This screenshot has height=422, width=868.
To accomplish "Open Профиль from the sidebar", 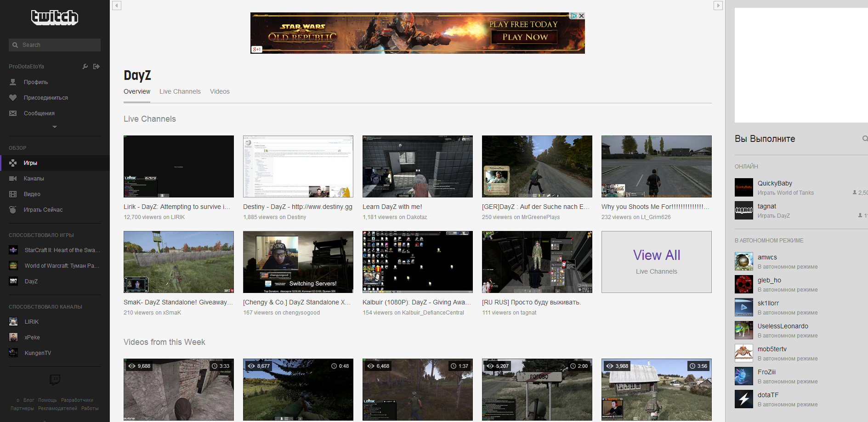I will click(36, 82).
